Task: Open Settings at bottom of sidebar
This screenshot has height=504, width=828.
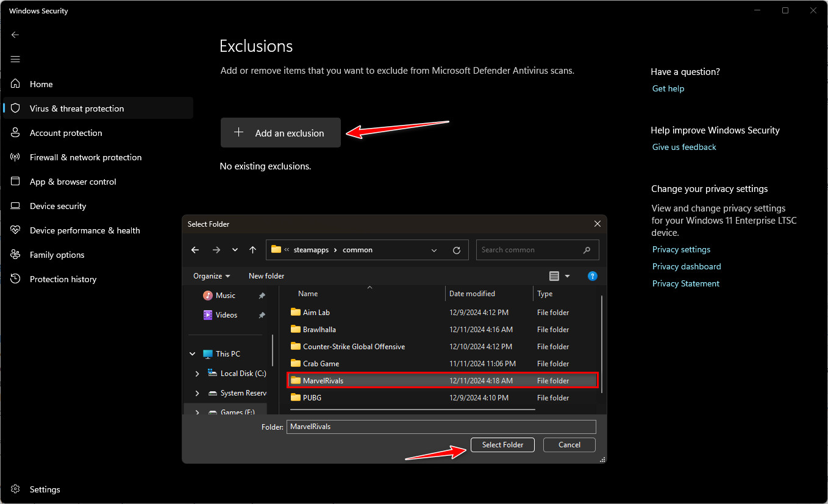Action: (45, 489)
